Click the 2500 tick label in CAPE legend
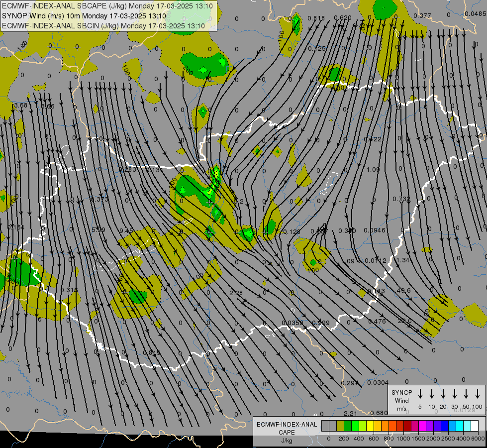Image resolution: width=487 pixels, height=448 pixels. click(448, 439)
